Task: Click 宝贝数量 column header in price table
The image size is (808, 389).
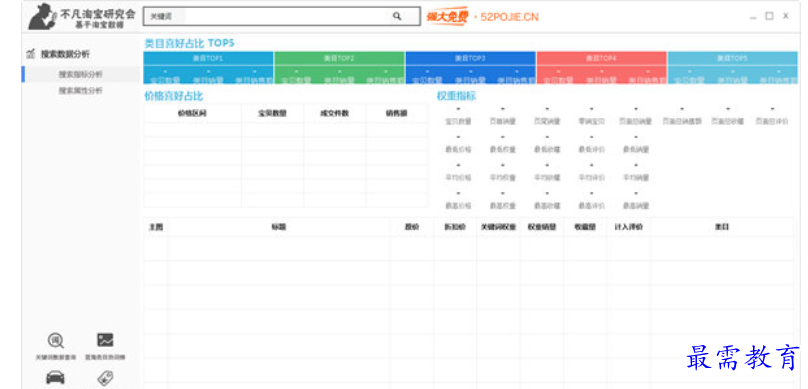Action: (x=273, y=113)
